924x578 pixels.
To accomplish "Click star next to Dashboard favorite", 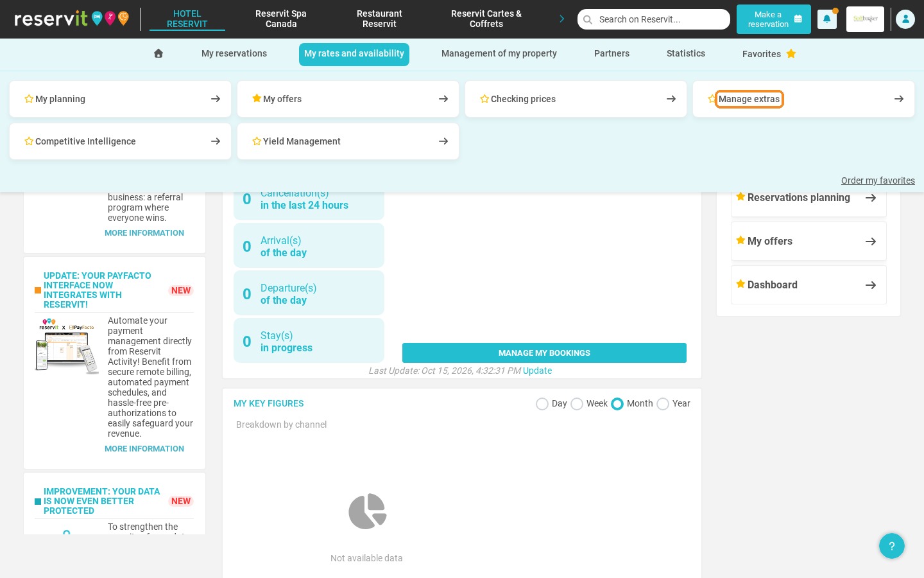I will point(740,284).
